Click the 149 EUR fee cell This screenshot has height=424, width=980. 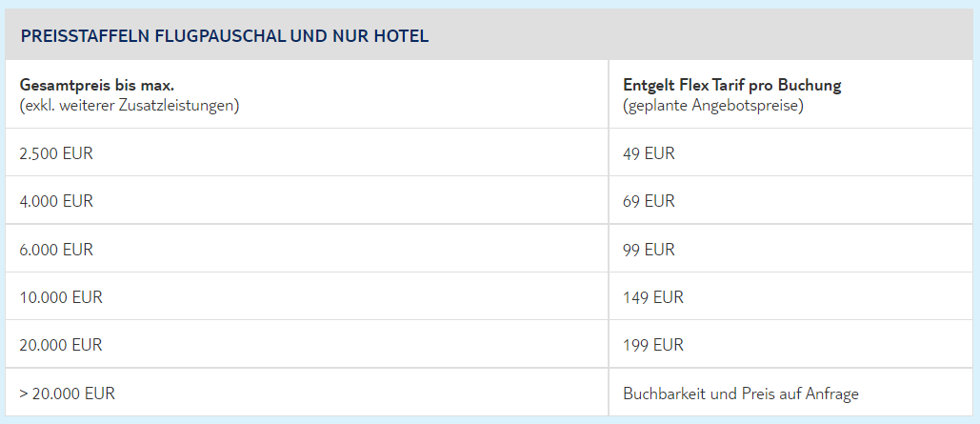(x=653, y=296)
